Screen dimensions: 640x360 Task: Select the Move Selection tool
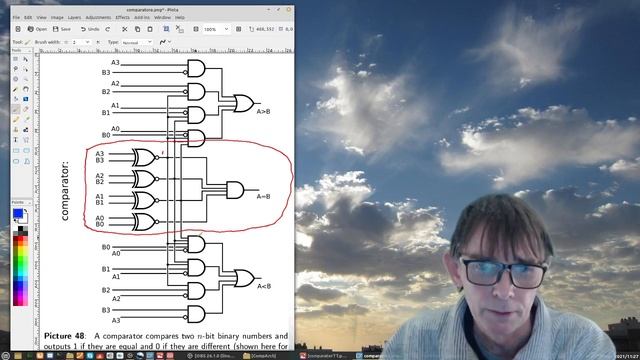(x=26, y=69)
